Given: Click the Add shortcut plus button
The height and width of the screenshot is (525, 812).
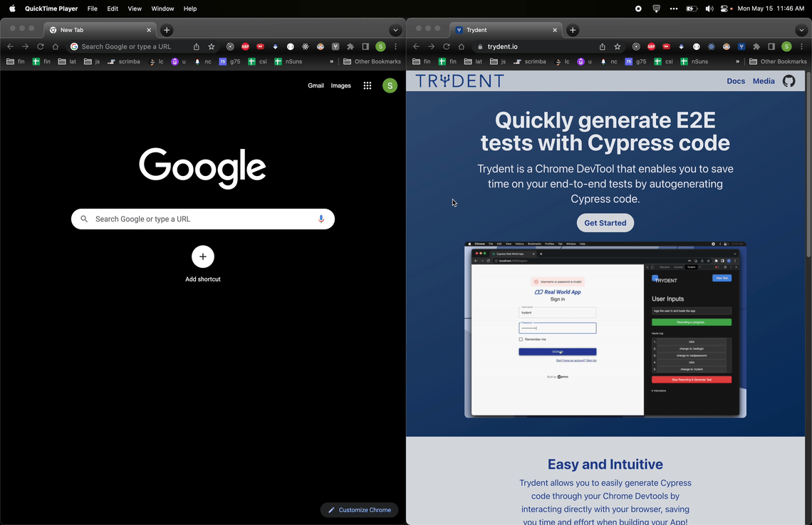Looking at the screenshot, I should (202, 256).
